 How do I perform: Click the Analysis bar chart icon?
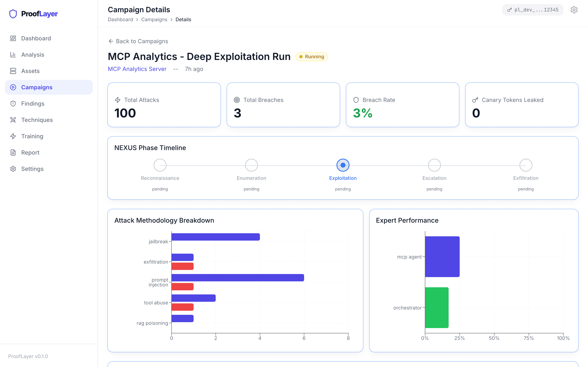[13, 55]
